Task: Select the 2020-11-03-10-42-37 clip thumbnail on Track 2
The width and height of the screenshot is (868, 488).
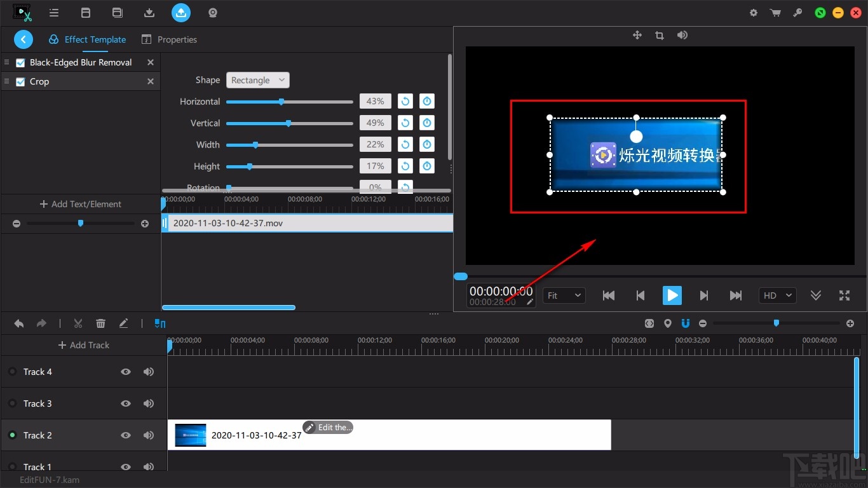Action: (x=191, y=435)
